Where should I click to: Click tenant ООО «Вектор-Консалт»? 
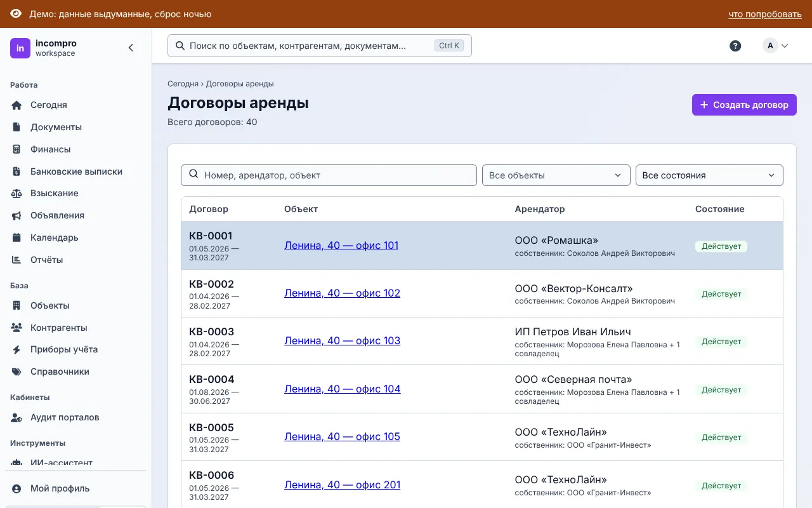point(574,288)
